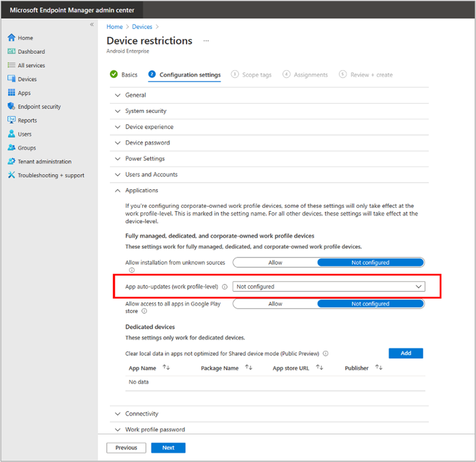The height and width of the screenshot is (462, 476).
Task: Sort by Package Name column arrows
Action: tap(249, 367)
